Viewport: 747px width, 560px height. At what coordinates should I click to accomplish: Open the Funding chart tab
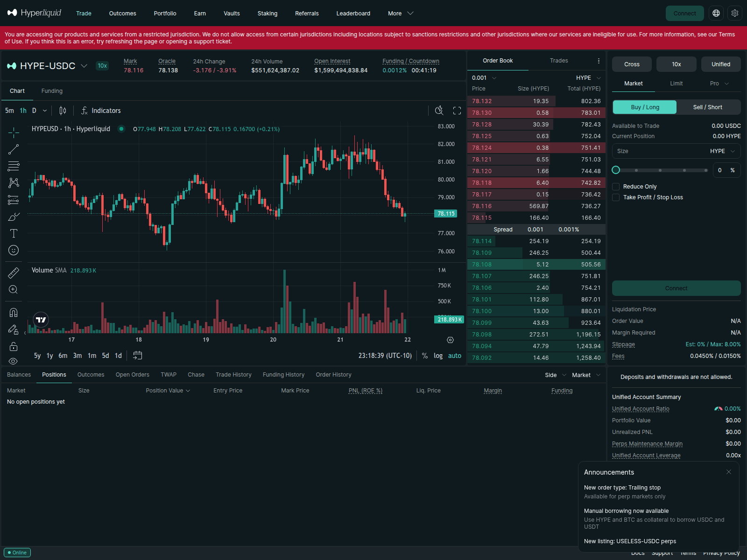pyautogui.click(x=52, y=91)
